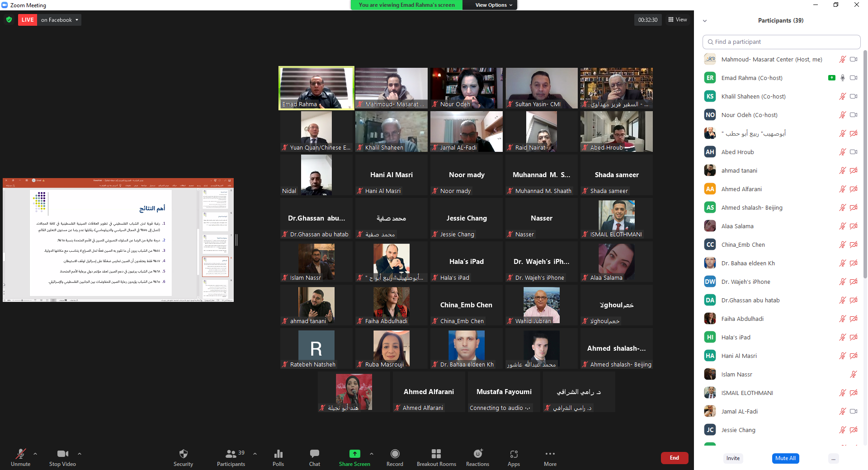Stop Video camera toggle

click(x=62, y=454)
